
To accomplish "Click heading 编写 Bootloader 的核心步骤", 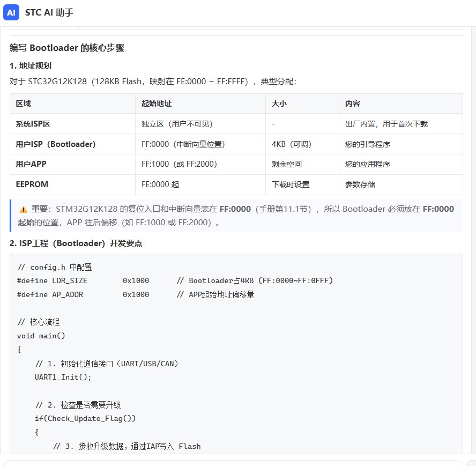I will [67, 48].
